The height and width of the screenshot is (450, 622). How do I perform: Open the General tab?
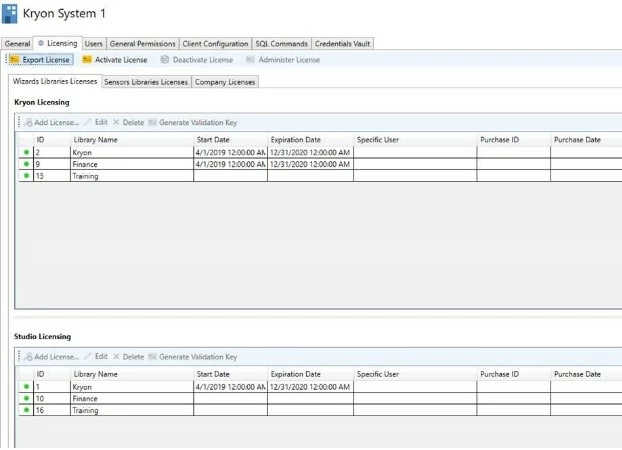point(17,44)
